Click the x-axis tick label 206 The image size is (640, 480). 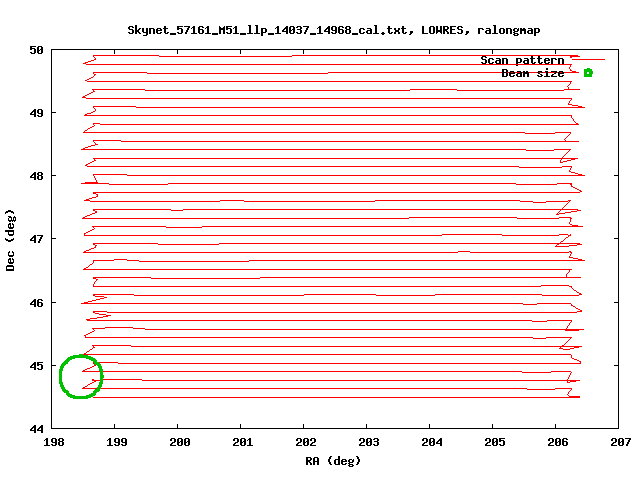(x=558, y=442)
